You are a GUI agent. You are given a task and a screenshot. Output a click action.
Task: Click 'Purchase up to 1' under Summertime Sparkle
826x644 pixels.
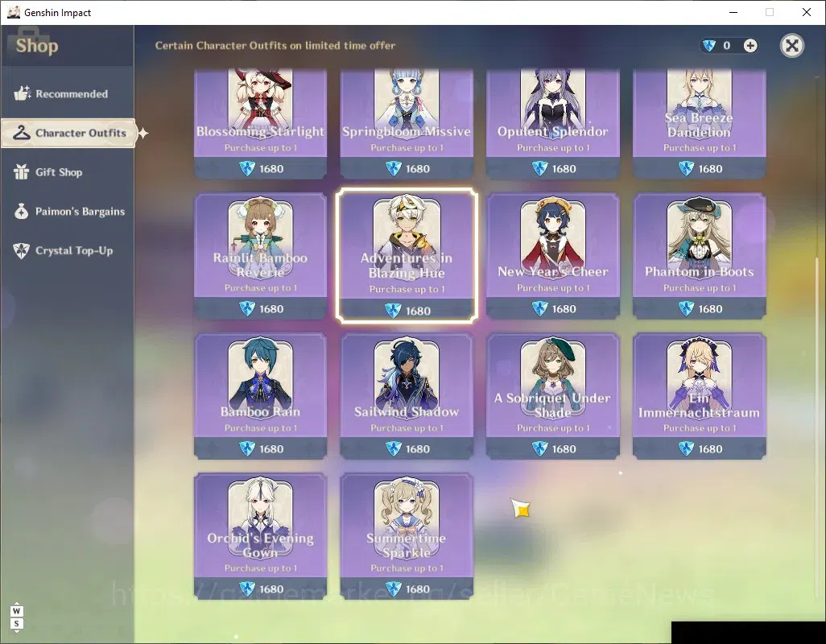tap(406, 568)
